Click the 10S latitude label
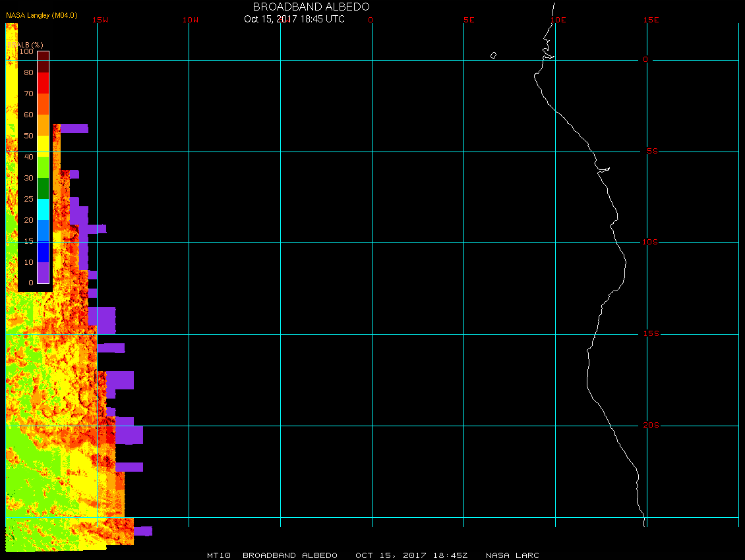Viewport: 745px width, 560px height. point(650,242)
